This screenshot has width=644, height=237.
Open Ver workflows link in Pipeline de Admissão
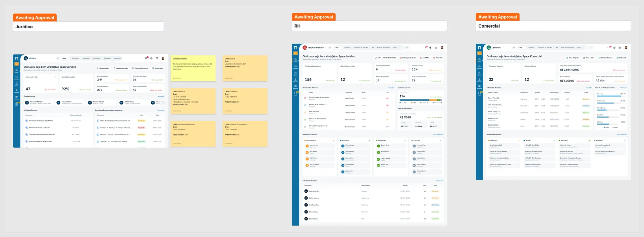tap(438, 135)
